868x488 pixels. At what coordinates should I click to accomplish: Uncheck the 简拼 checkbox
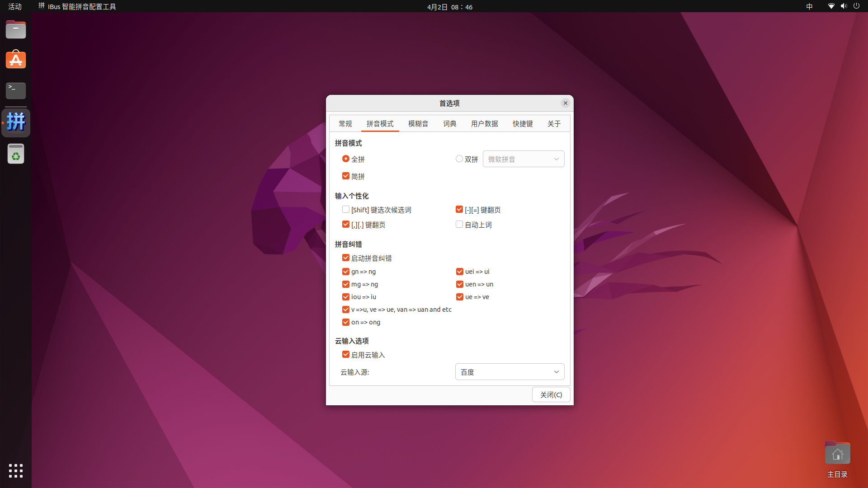point(346,176)
